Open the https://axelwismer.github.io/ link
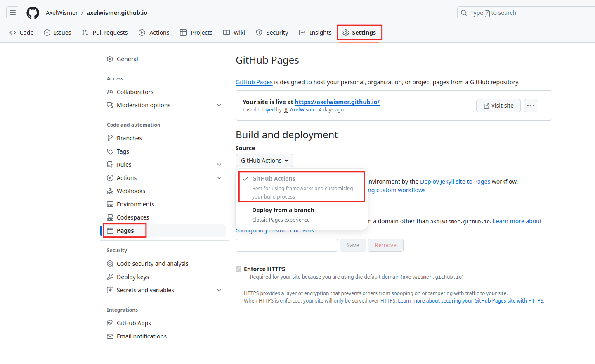 [x=337, y=102]
